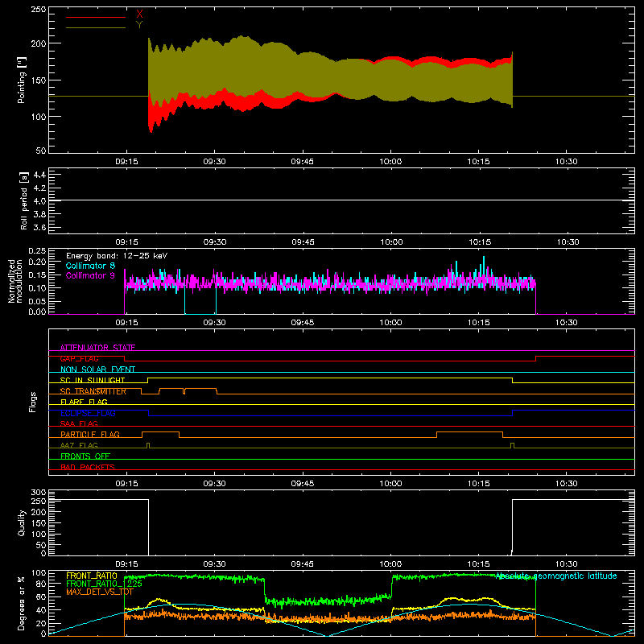Click the FRONT_RATIO legend text
644x644 pixels.
coord(92,576)
